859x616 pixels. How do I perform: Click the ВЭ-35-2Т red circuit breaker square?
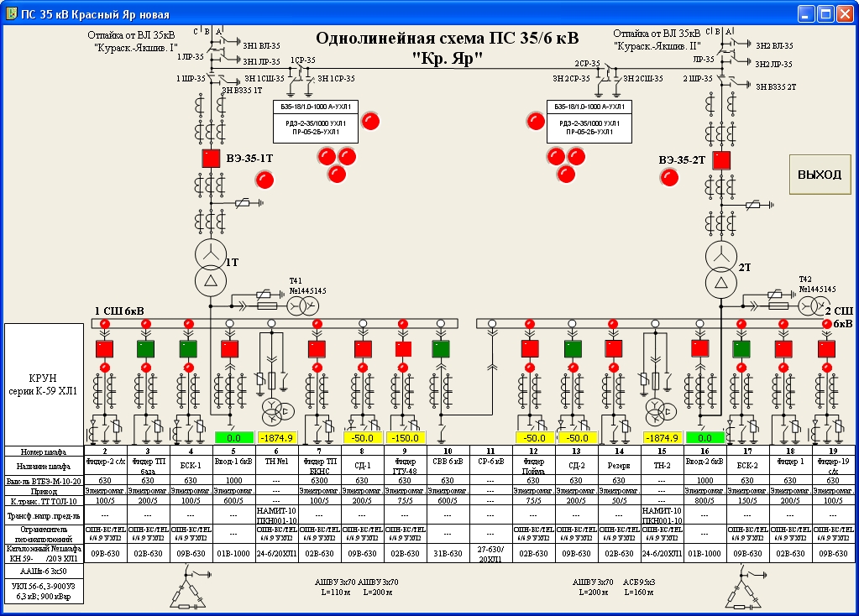pyautogui.click(x=721, y=160)
